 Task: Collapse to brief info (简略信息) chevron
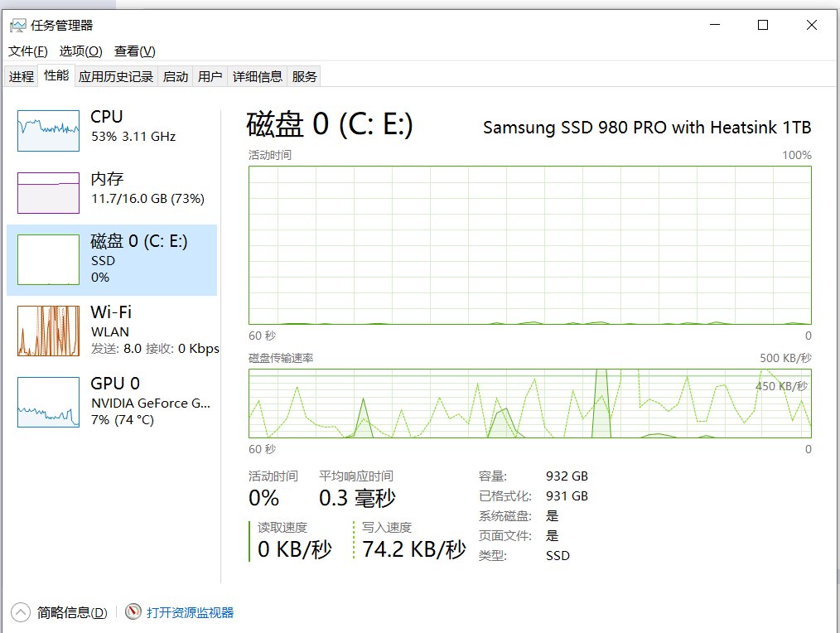[22, 612]
